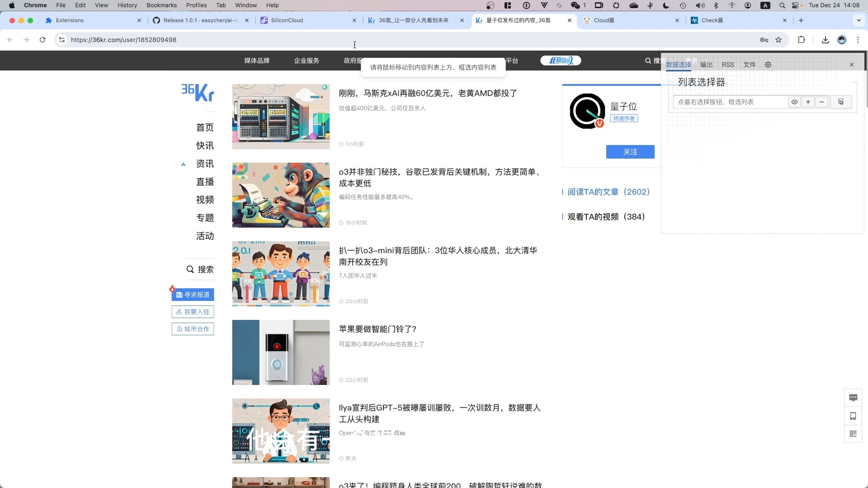868x488 pixels.
Task: Open the Bookmarks menu in menu bar
Action: pos(161,5)
